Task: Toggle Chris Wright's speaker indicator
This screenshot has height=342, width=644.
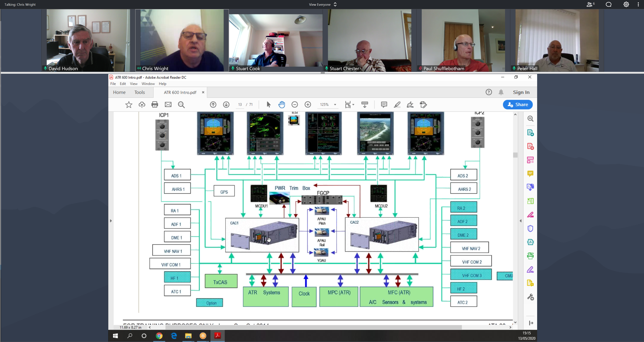Action: [139, 68]
